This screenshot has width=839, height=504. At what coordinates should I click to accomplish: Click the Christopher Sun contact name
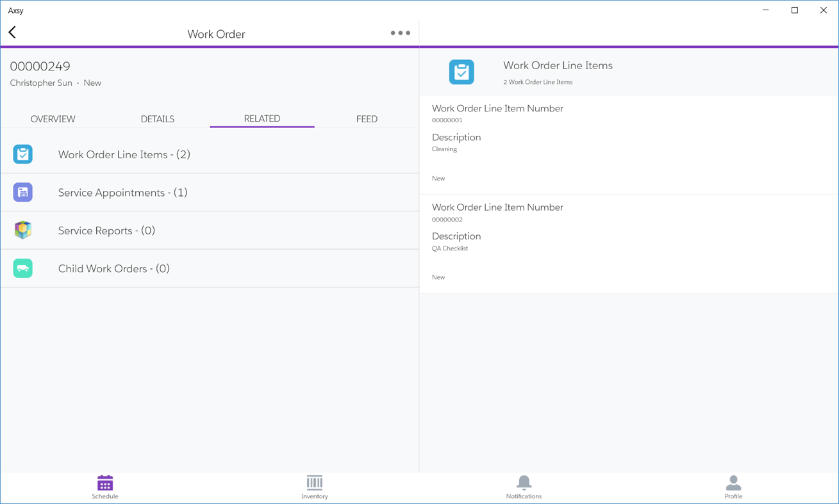point(40,83)
